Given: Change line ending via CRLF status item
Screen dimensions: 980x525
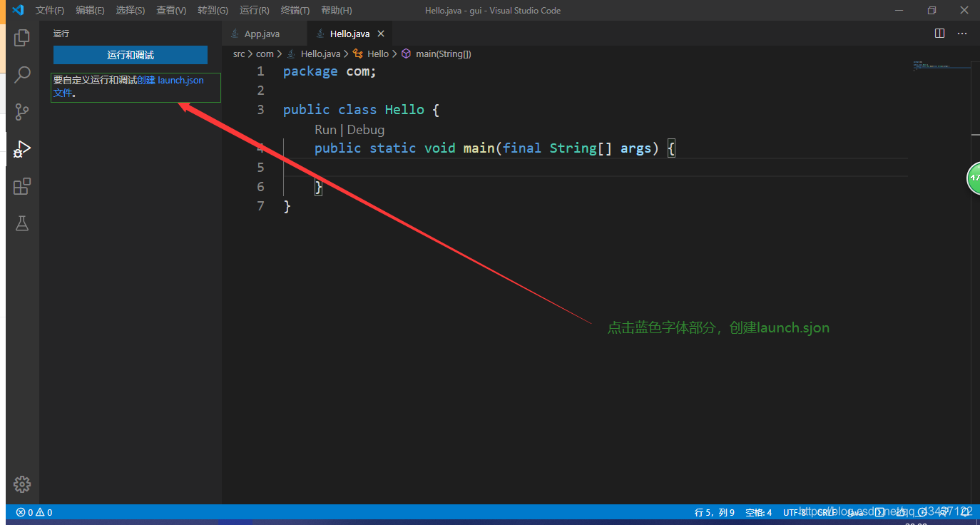Looking at the screenshot, I should click(826, 512).
